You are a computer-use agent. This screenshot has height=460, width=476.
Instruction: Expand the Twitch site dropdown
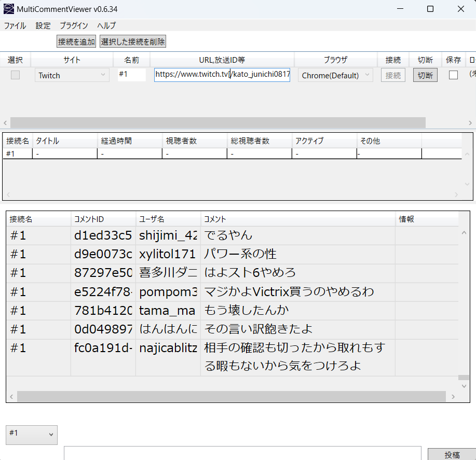point(72,75)
